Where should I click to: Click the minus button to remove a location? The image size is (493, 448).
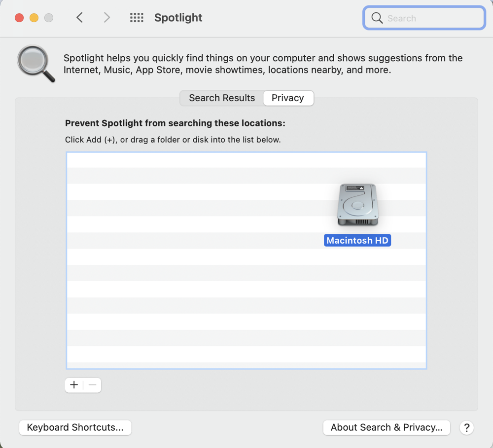[x=93, y=385]
